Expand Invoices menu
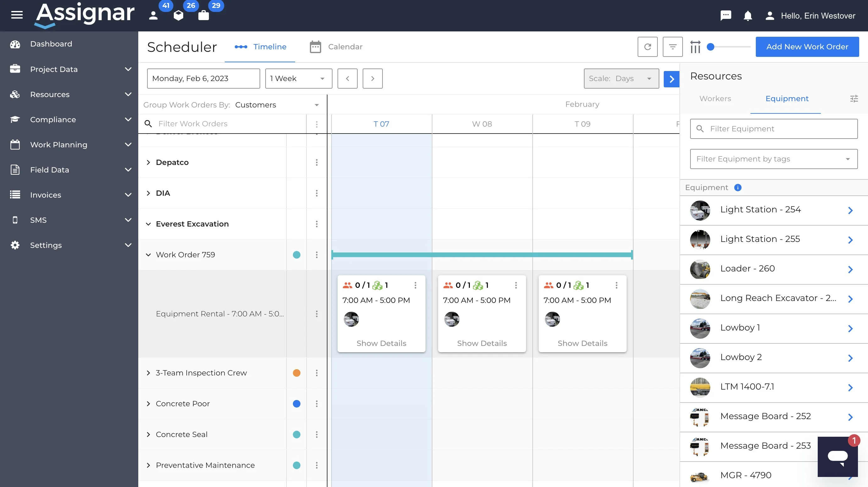This screenshot has height=487, width=868. (69, 195)
